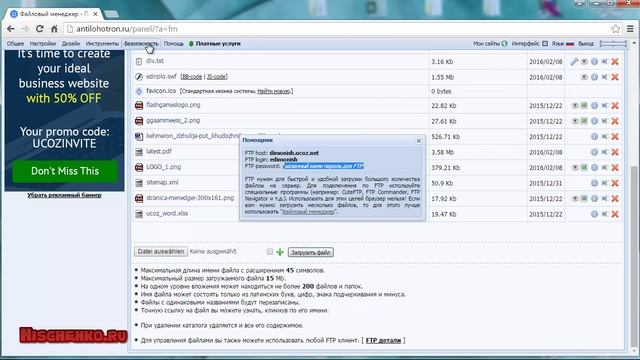The image size is (640, 360).
Task: Delete latest.pdf using the red X
Action: click(x=615, y=152)
